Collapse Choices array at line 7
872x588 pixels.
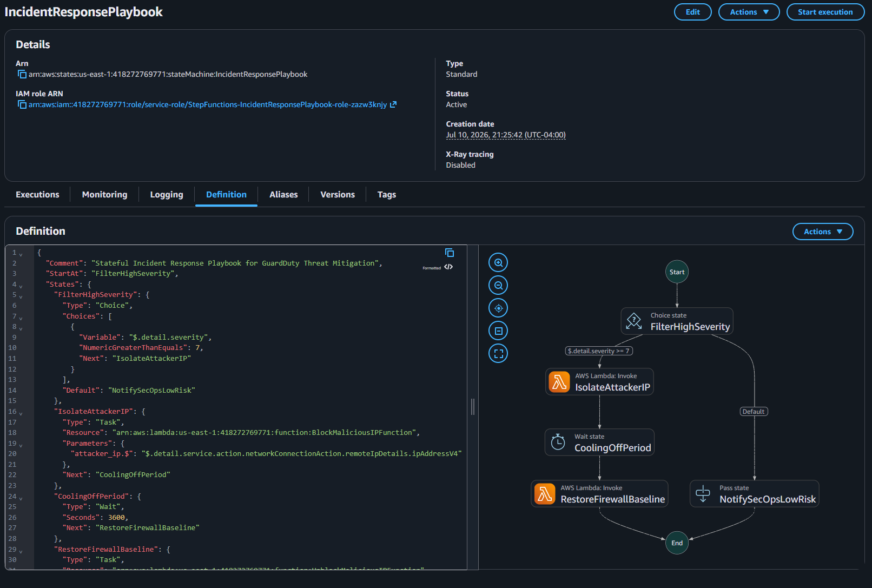pos(21,318)
